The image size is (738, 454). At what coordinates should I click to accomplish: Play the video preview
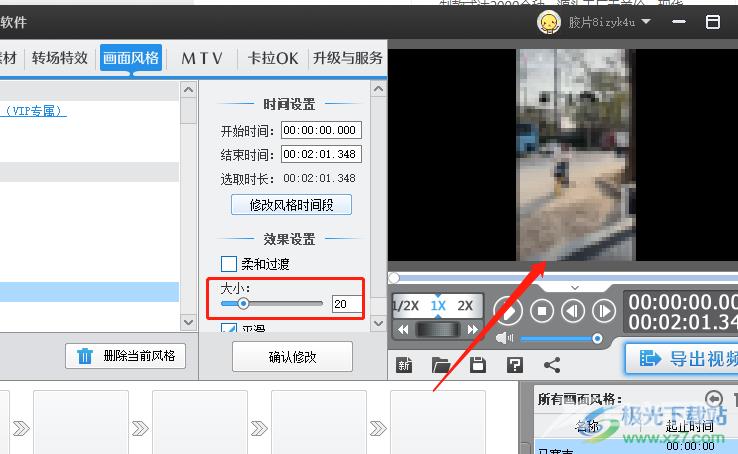pyautogui.click(x=508, y=311)
